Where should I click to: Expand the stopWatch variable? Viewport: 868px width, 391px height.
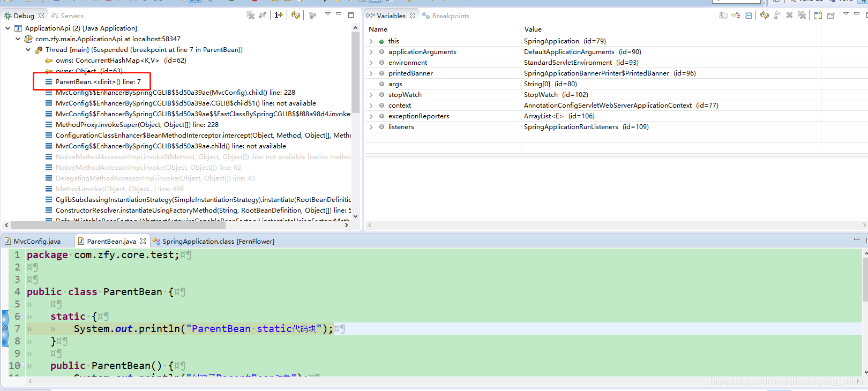(x=371, y=95)
